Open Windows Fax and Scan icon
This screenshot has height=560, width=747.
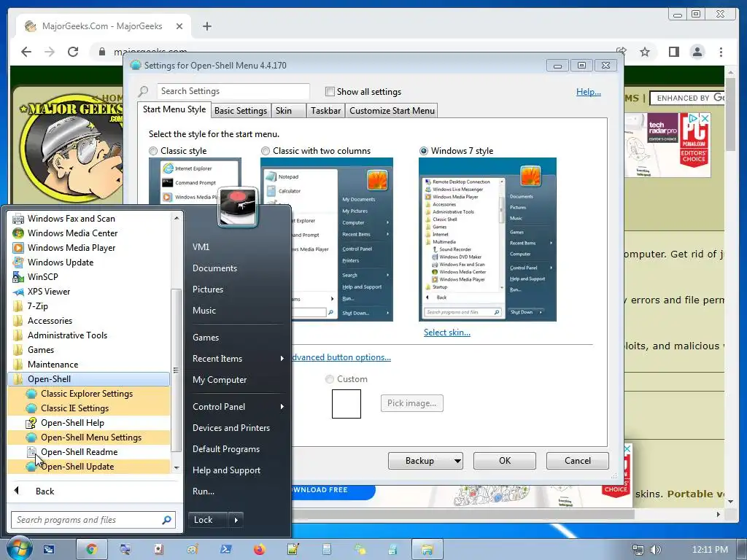coord(18,219)
